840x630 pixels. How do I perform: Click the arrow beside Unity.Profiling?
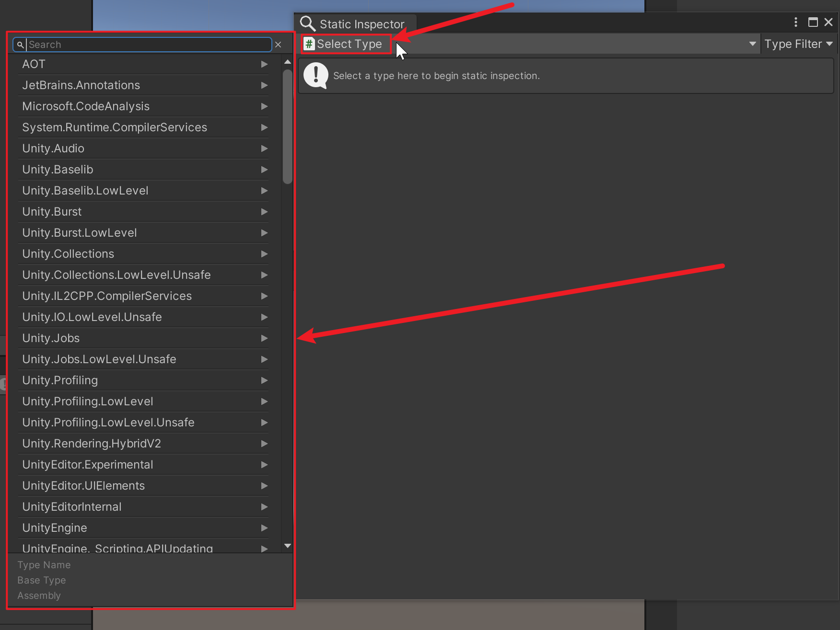[x=264, y=380]
